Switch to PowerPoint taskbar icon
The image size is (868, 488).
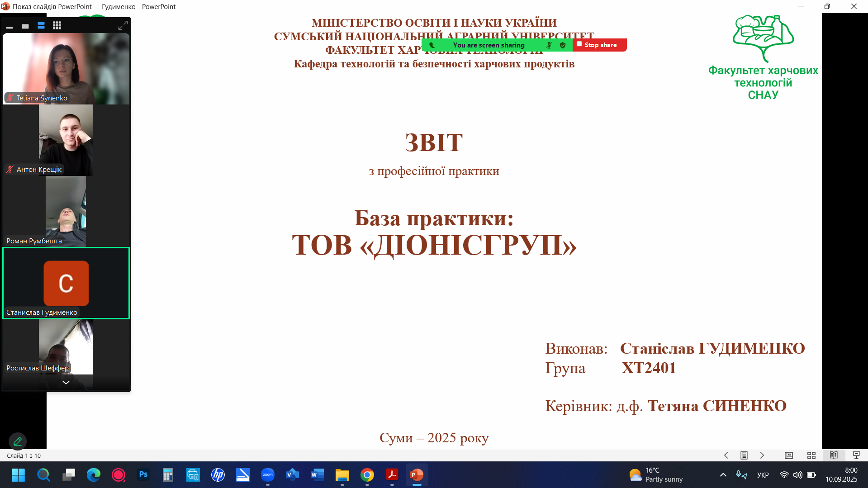(x=417, y=475)
